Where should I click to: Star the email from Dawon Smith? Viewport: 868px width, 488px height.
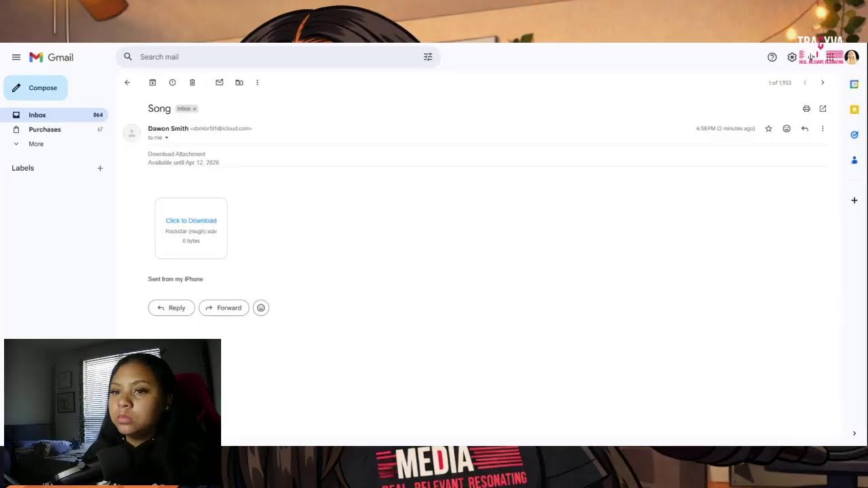click(x=768, y=129)
